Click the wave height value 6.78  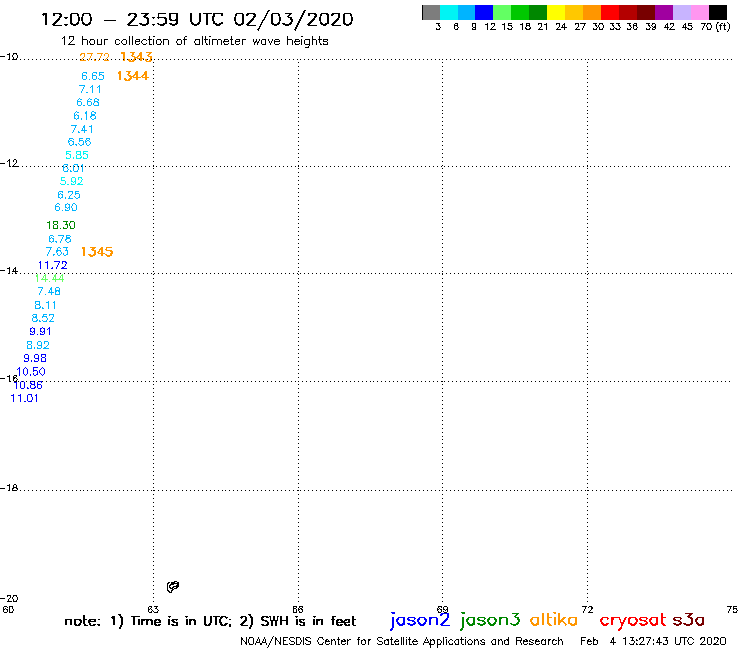60,239
